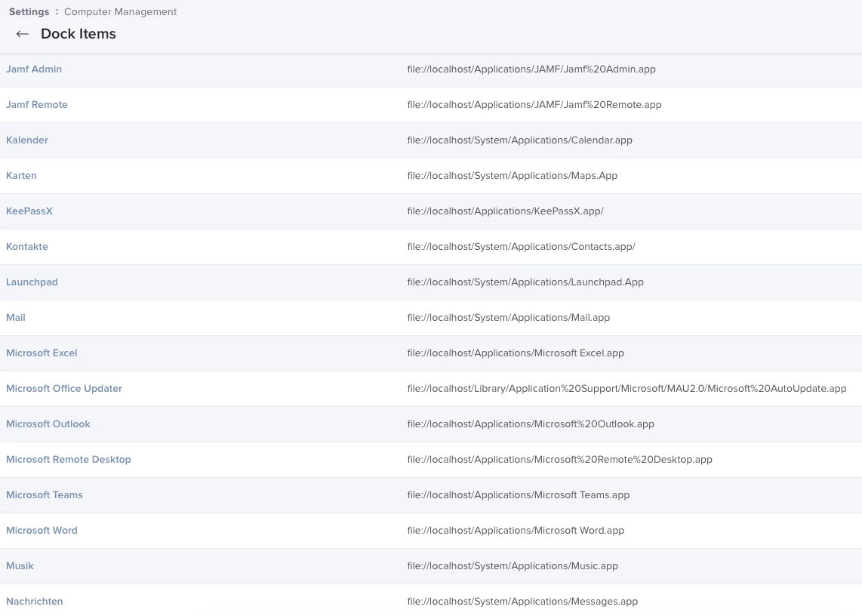Open the Microsoft Remote Desktop item

tap(69, 459)
